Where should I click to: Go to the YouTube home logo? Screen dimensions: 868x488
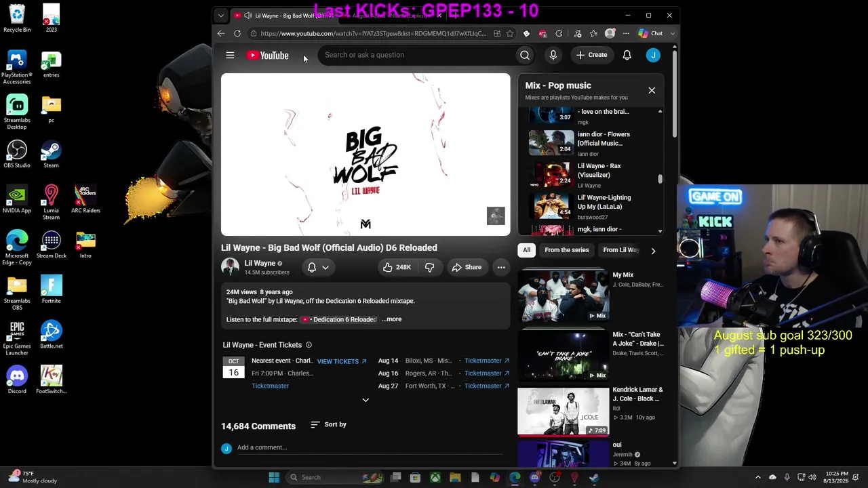pyautogui.click(x=268, y=56)
